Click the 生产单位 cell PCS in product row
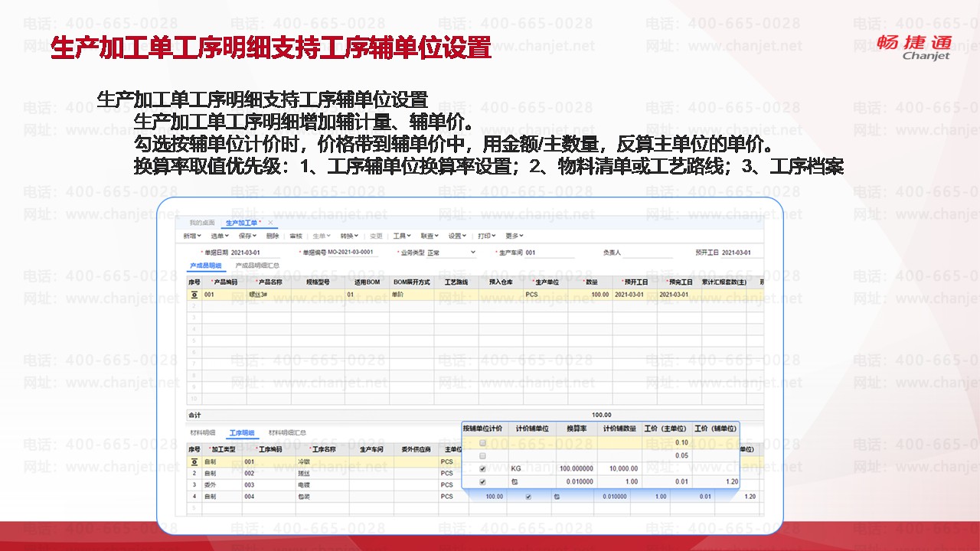This screenshot has width=980, height=551. click(546, 294)
